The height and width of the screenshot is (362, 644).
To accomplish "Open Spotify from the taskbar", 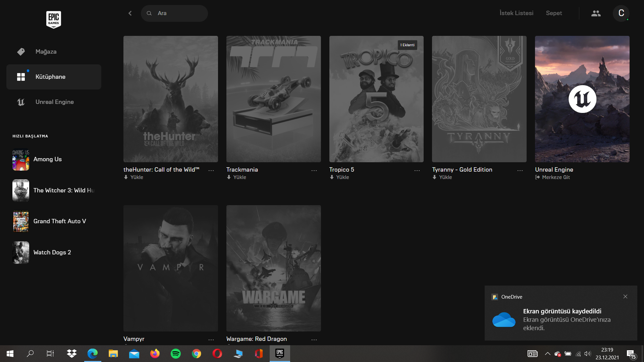I will [x=176, y=354].
